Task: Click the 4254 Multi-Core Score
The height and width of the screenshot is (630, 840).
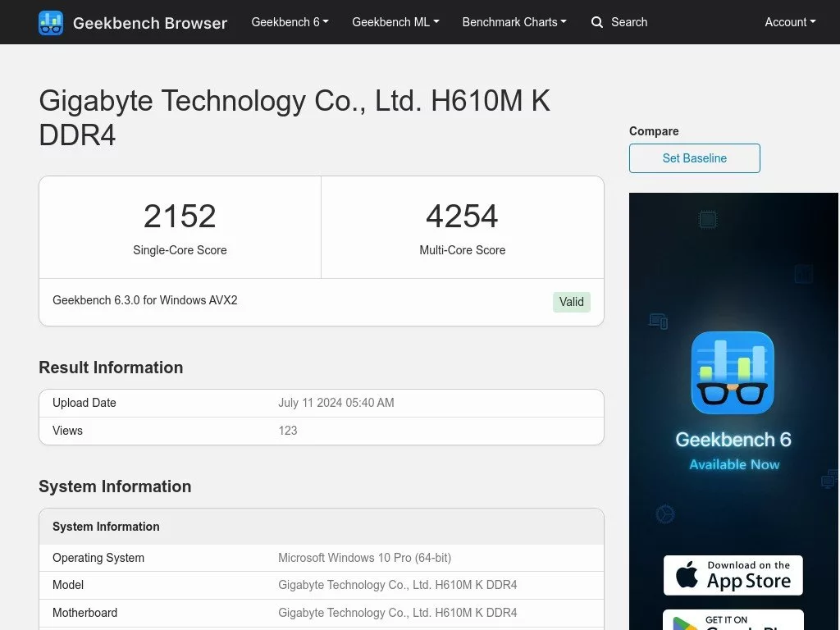Action: [x=462, y=217]
